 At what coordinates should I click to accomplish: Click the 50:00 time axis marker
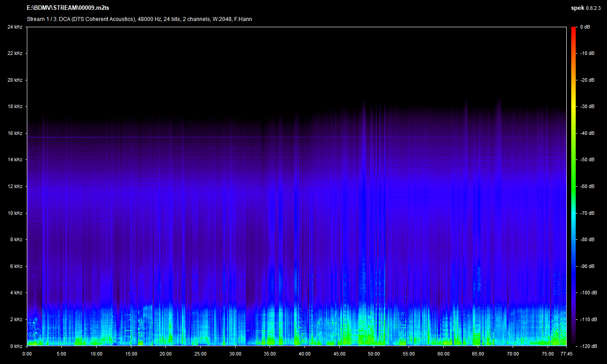tap(374, 354)
